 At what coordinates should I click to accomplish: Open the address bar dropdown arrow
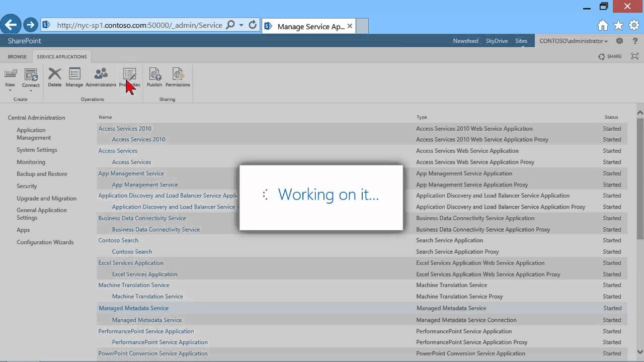242,25
